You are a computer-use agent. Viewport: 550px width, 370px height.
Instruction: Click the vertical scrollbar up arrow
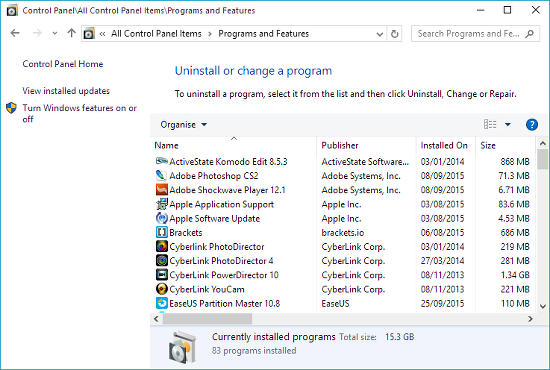pyautogui.click(x=543, y=143)
